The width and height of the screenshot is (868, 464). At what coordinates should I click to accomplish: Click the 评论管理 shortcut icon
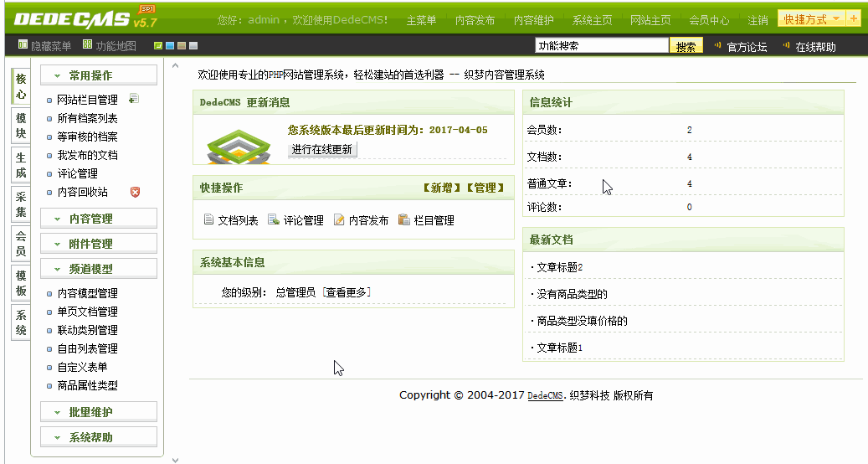tap(274, 220)
